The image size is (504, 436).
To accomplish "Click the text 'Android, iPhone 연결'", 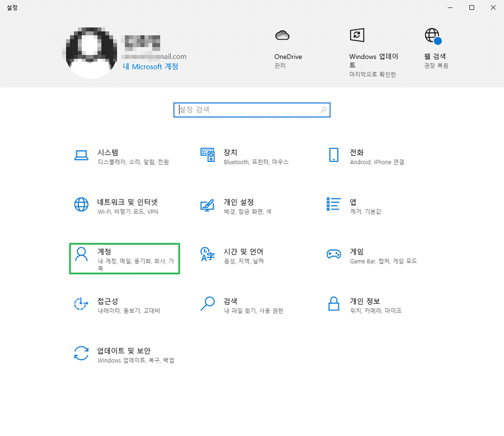I will 377,162.
